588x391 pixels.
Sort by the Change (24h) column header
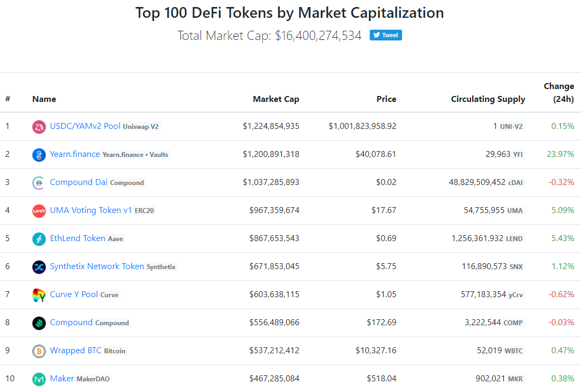click(x=559, y=92)
